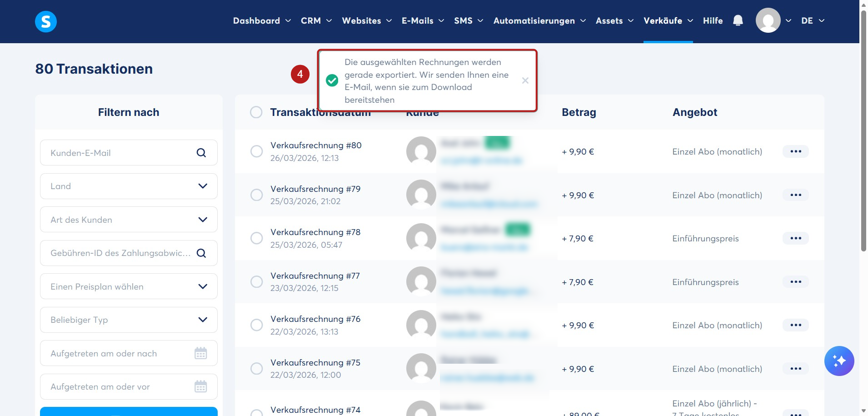
Task: Click search icon in Gebühren-ID field
Action: tap(201, 253)
